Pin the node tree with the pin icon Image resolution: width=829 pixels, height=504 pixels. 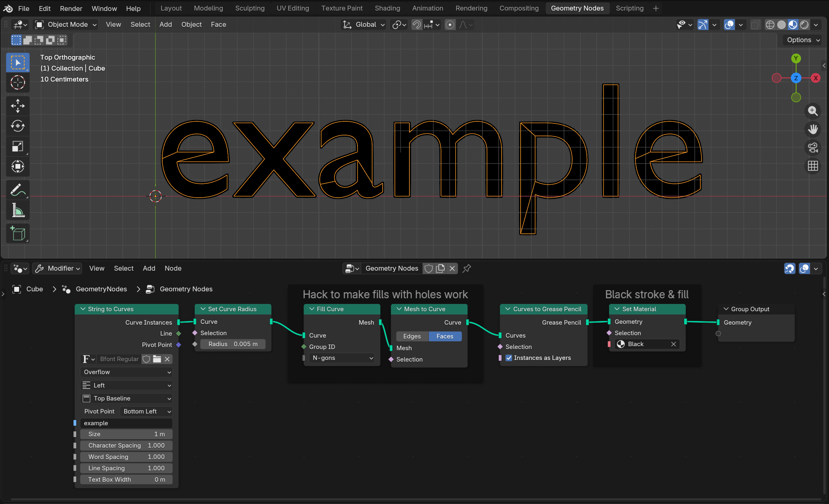[x=467, y=268]
